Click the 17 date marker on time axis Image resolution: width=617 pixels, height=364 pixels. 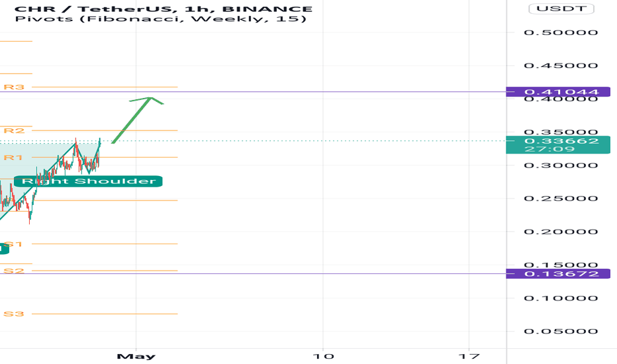click(x=469, y=356)
